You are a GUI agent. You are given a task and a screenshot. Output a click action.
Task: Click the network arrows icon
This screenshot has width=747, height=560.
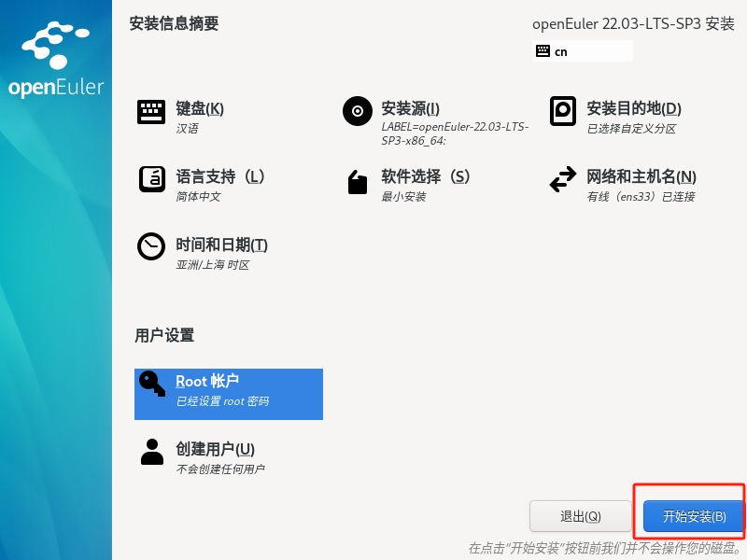(x=563, y=179)
